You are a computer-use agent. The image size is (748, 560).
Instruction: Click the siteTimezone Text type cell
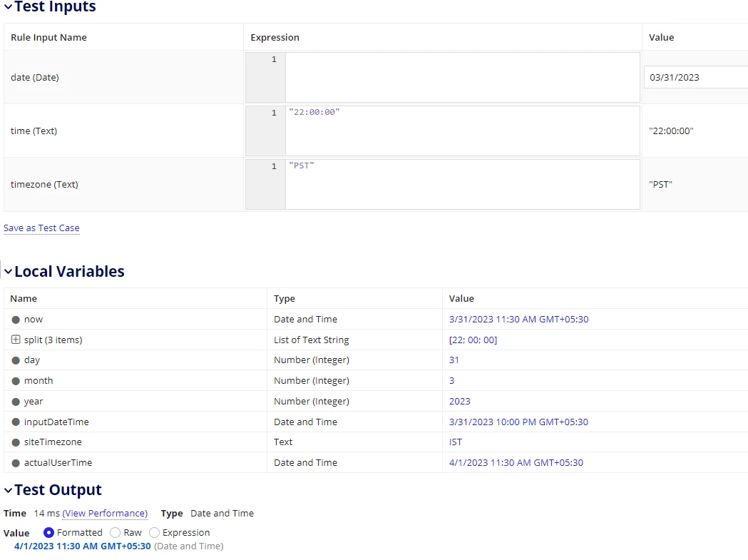(283, 442)
